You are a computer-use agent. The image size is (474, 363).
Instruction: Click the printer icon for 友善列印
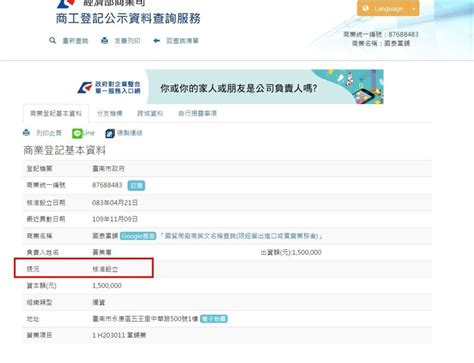click(104, 41)
